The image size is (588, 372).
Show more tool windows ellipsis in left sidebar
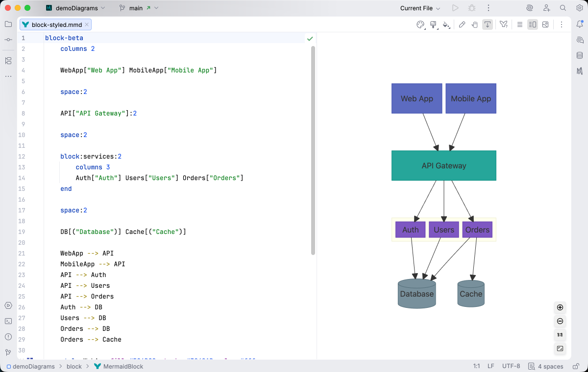coord(8,76)
